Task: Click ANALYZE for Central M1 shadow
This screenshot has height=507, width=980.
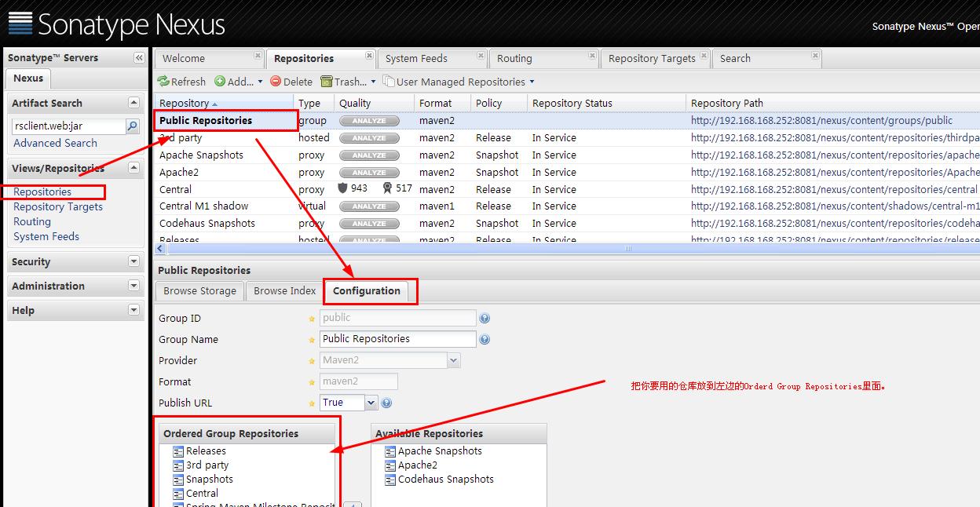Action: click(369, 206)
